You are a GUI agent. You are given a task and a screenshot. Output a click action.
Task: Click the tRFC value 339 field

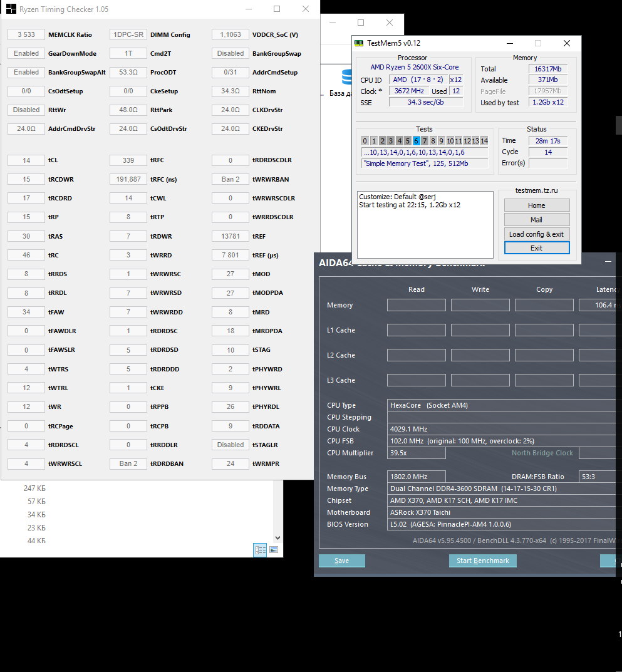pyautogui.click(x=128, y=160)
